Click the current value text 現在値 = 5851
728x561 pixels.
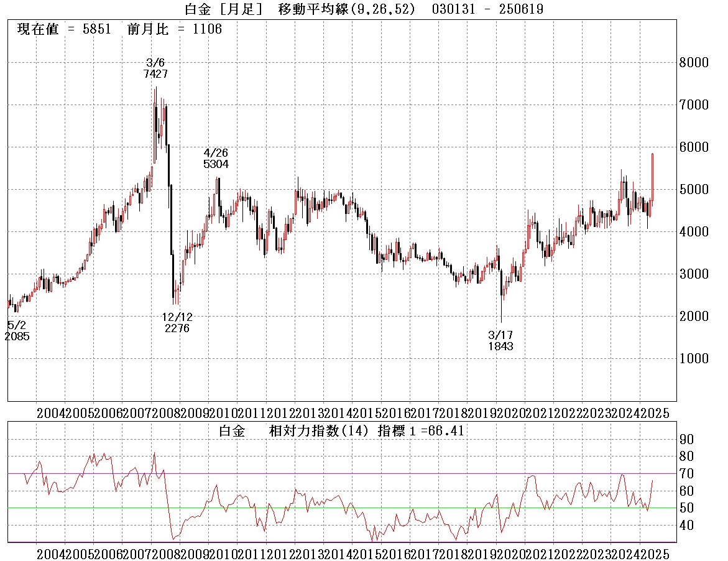tap(63, 29)
